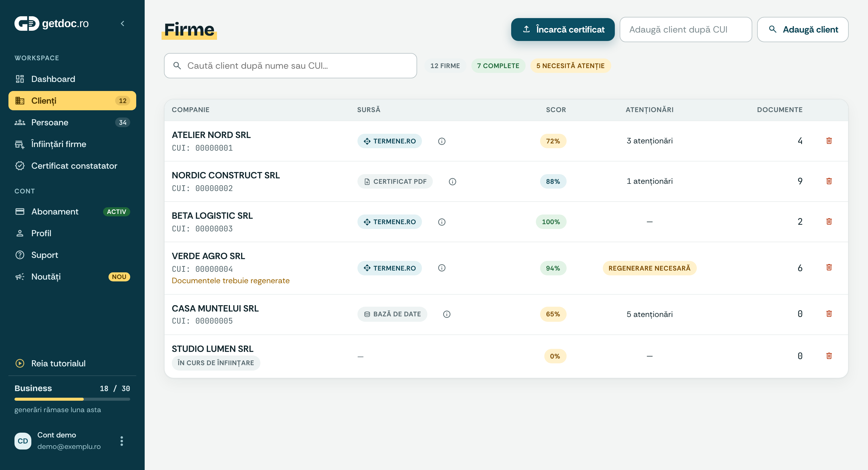
Task: Click Încarcă certificat button
Action: [x=563, y=30]
